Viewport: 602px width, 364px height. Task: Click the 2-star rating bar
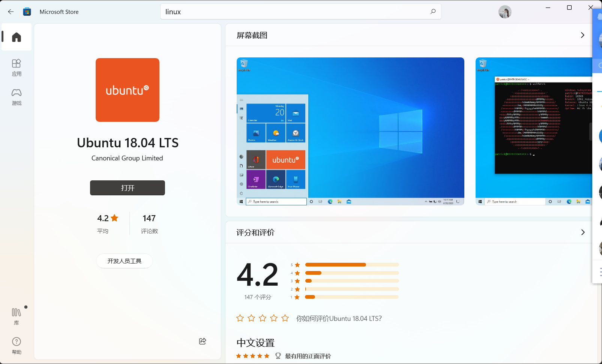pos(352,289)
